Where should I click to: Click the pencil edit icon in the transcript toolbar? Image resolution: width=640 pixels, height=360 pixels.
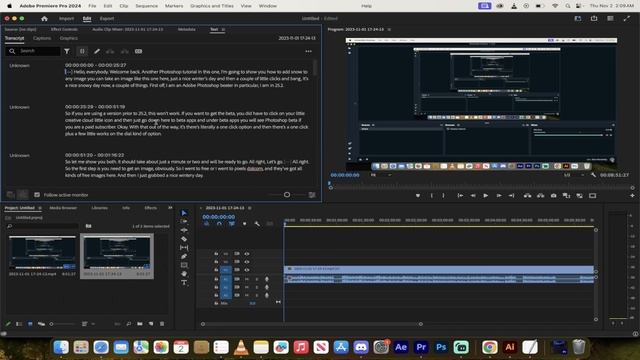coord(97,51)
